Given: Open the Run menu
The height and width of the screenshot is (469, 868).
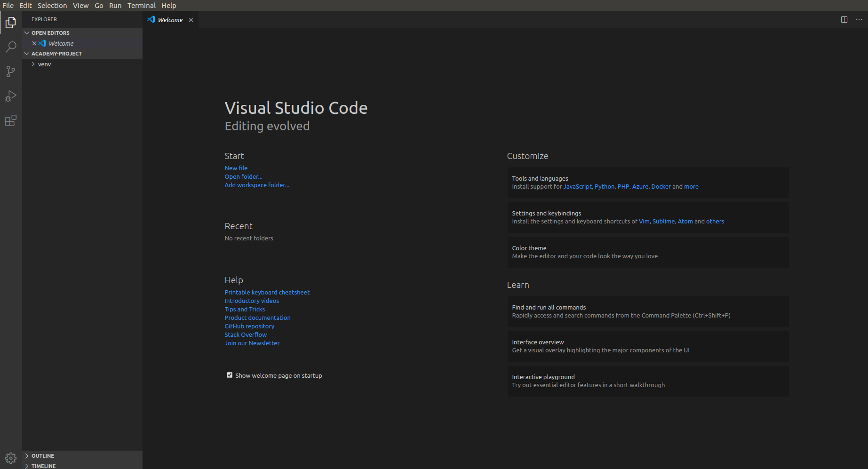Looking at the screenshot, I should 115,6.
